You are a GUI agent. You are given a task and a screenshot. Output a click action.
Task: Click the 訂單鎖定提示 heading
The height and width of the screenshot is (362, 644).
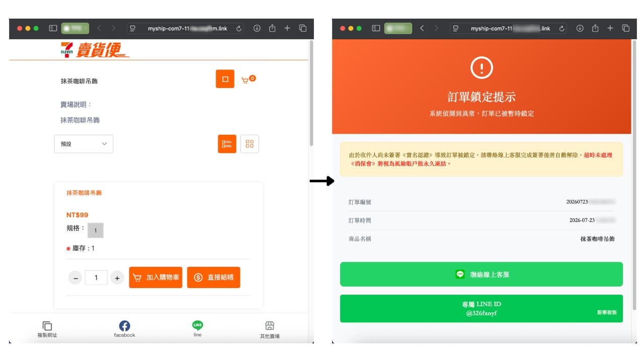[x=481, y=97]
